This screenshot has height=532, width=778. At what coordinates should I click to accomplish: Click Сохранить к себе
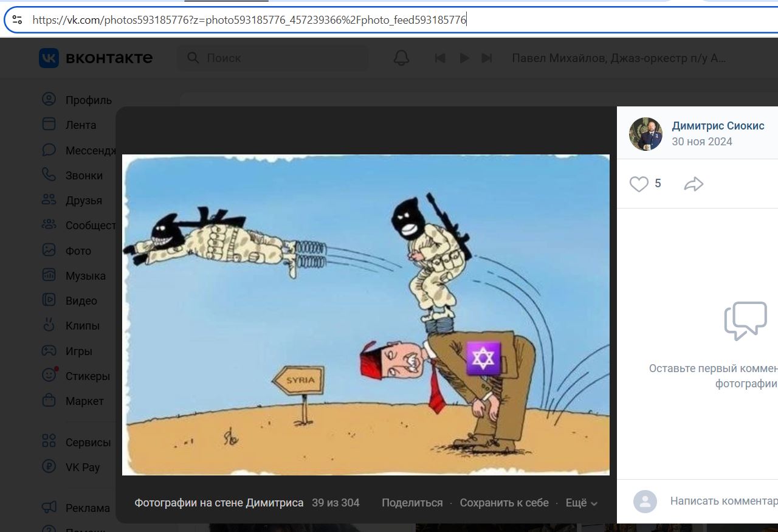coord(504,503)
